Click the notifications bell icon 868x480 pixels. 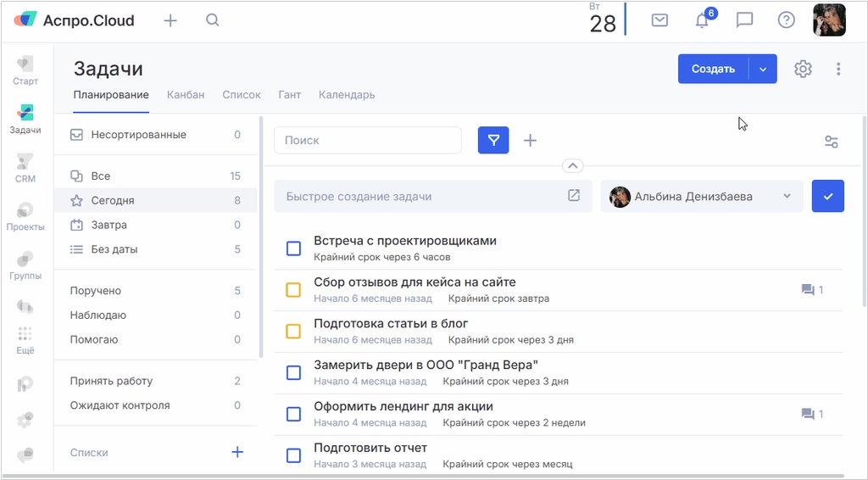click(x=702, y=20)
